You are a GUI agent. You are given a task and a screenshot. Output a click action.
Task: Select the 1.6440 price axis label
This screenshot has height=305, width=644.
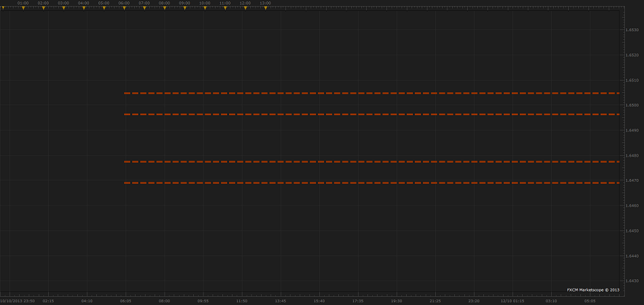point(632,256)
